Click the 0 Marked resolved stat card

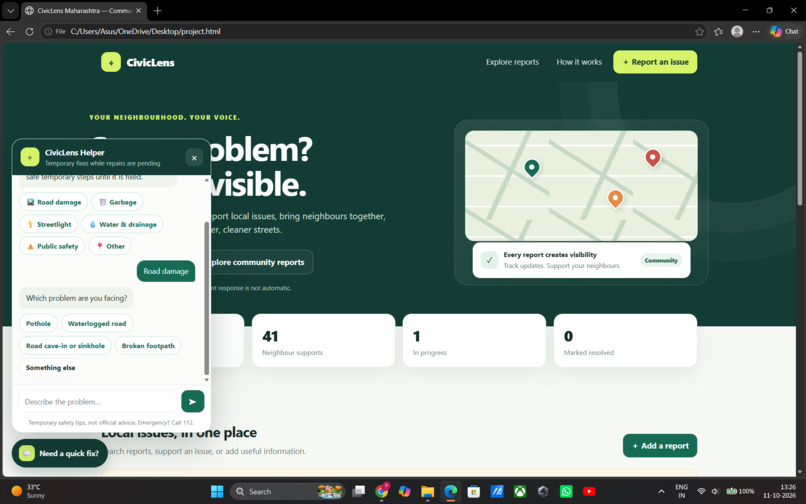pos(625,340)
